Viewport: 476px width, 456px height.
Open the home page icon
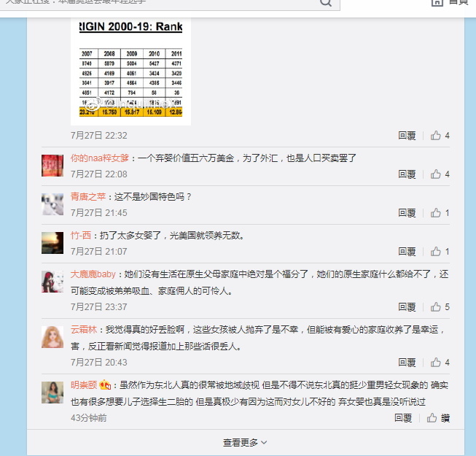click(x=437, y=2)
